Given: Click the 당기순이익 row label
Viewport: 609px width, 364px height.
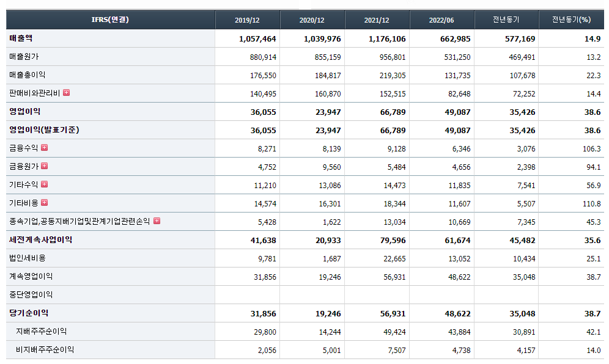Looking at the screenshot, I should click(x=29, y=313).
